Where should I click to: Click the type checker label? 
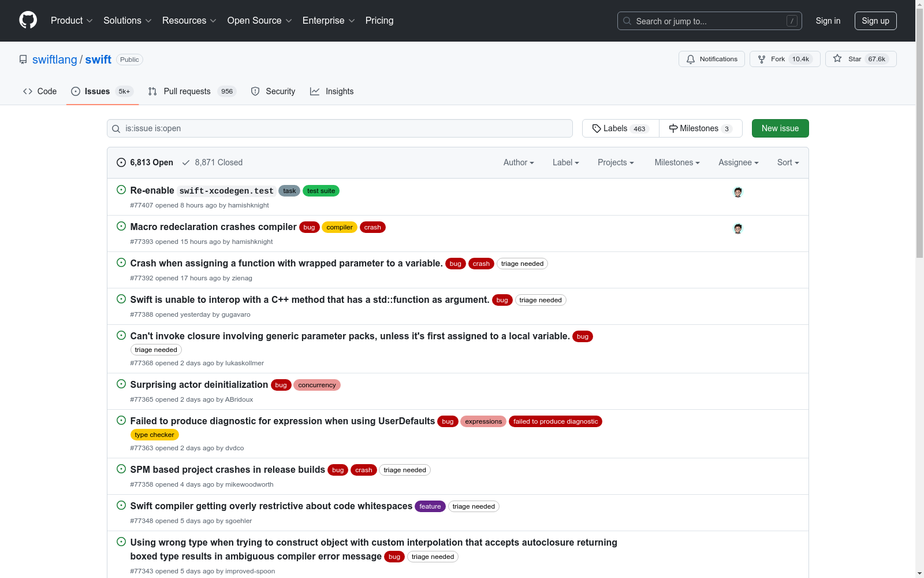pyautogui.click(x=155, y=435)
